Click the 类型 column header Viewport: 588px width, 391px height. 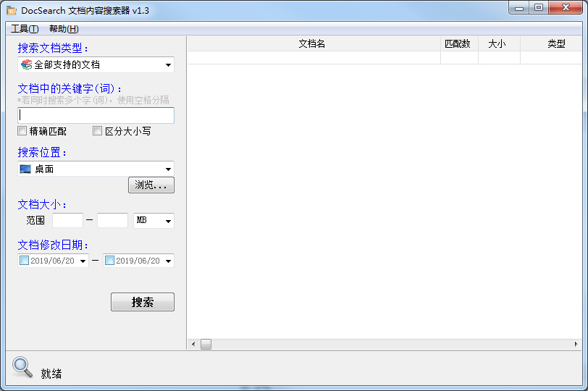(551, 44)
